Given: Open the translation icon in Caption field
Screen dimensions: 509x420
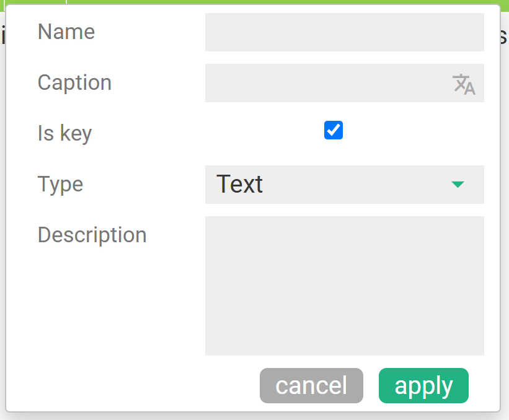Looking at the screenshot, I should 464,84.
